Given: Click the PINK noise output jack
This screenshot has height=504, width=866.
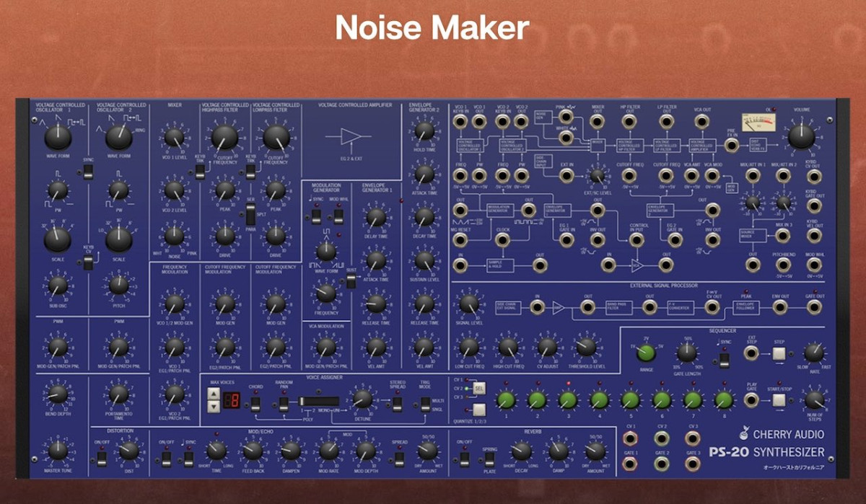Looking at the screenshot, I should coord(567,118).
